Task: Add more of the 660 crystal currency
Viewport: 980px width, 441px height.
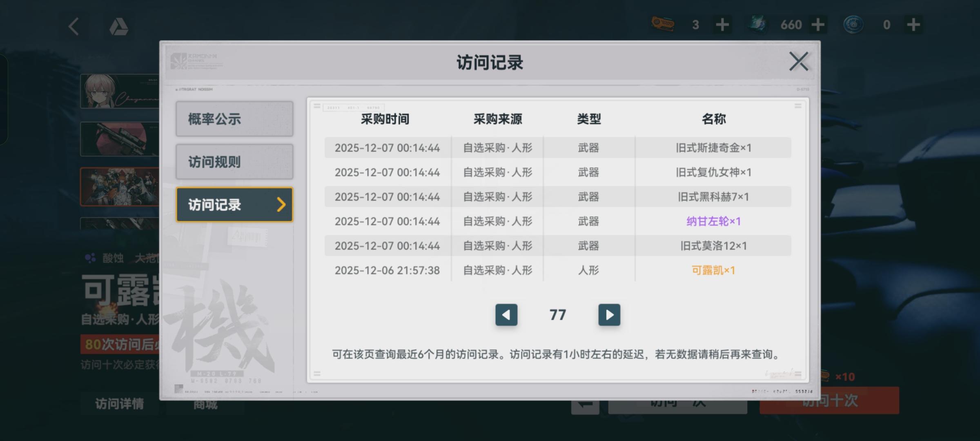Action: [817, 25]
